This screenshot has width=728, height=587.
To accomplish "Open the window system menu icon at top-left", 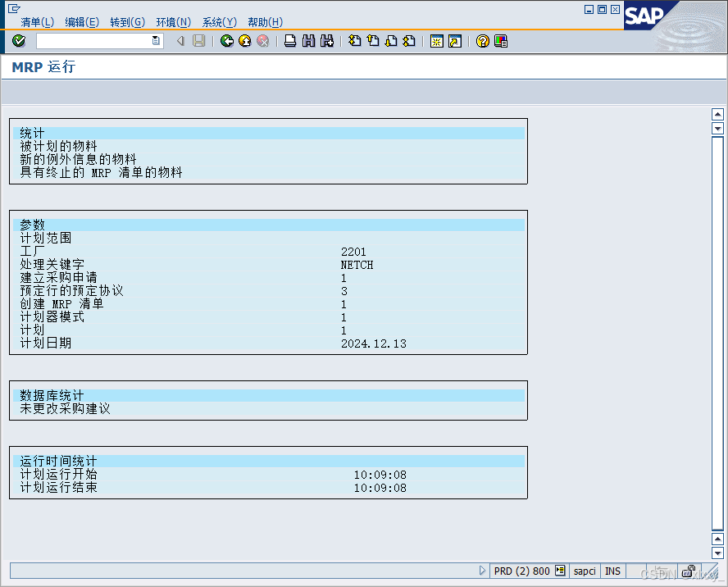I will (15, 8).
